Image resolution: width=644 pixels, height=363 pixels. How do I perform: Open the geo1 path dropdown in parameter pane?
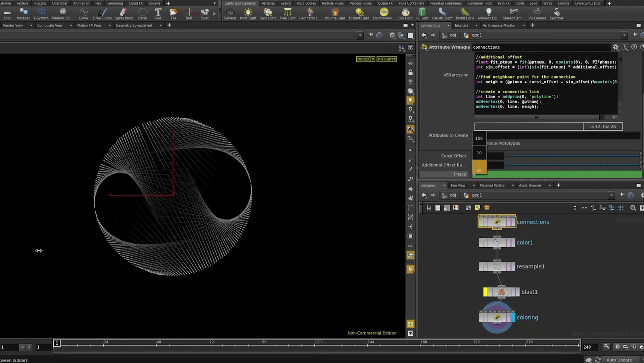625,35
